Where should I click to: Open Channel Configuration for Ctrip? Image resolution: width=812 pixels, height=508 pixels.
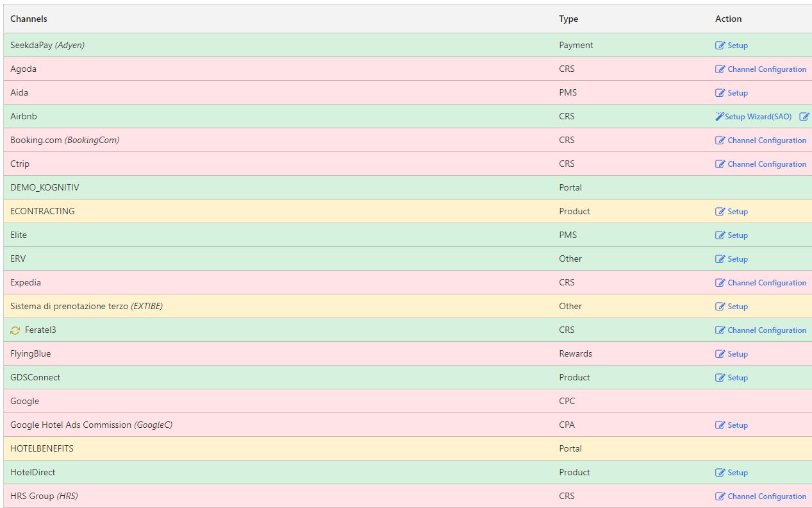(766, 164)
